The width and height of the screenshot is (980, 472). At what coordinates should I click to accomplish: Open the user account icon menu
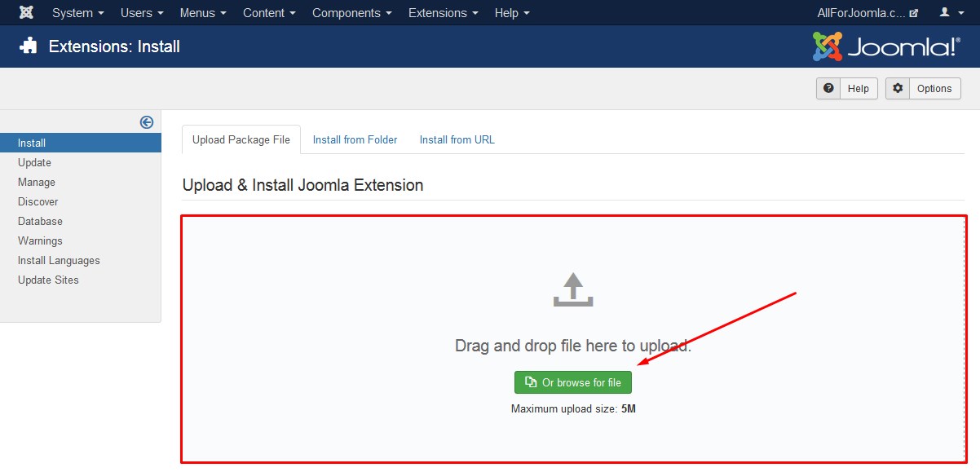pos(950,13)
